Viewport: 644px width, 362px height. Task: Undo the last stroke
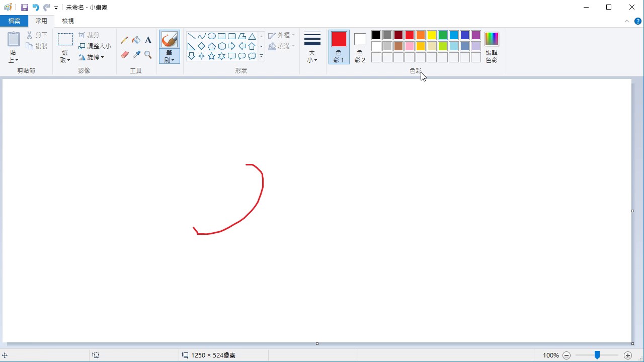coord(36,8)
